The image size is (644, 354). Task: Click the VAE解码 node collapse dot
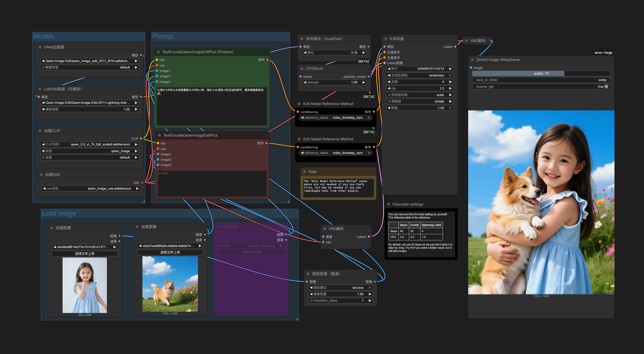coord(466,41)
